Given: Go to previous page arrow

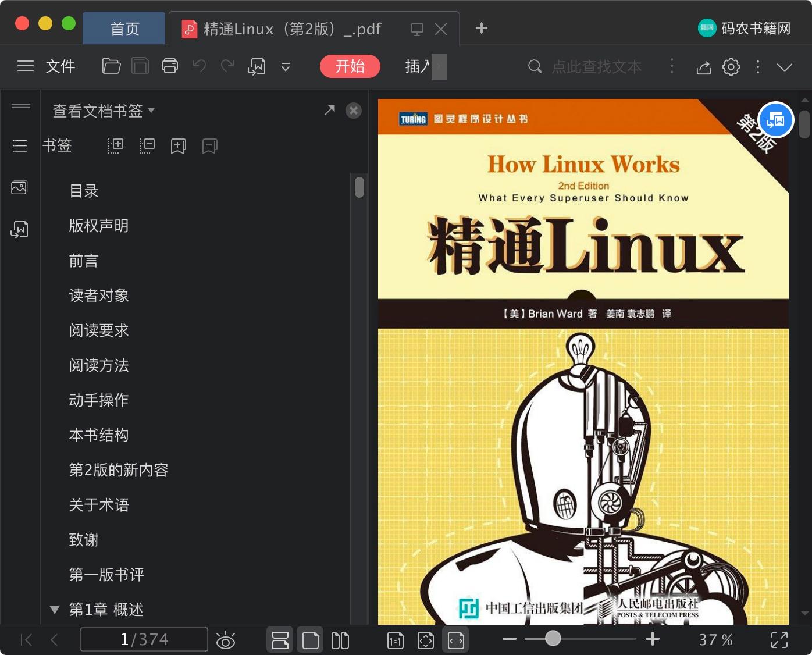Looking at the screenshot, I should tap(54, 640).
